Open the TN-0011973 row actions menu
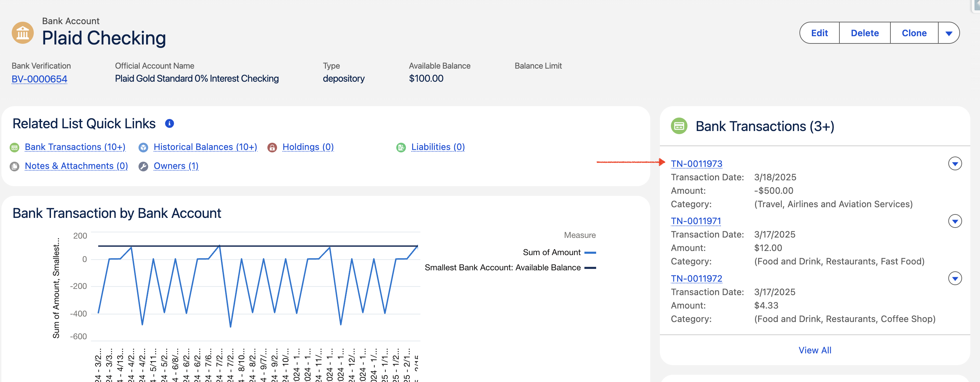The height and width of the screenshot is (382, 980). (955, 164)
